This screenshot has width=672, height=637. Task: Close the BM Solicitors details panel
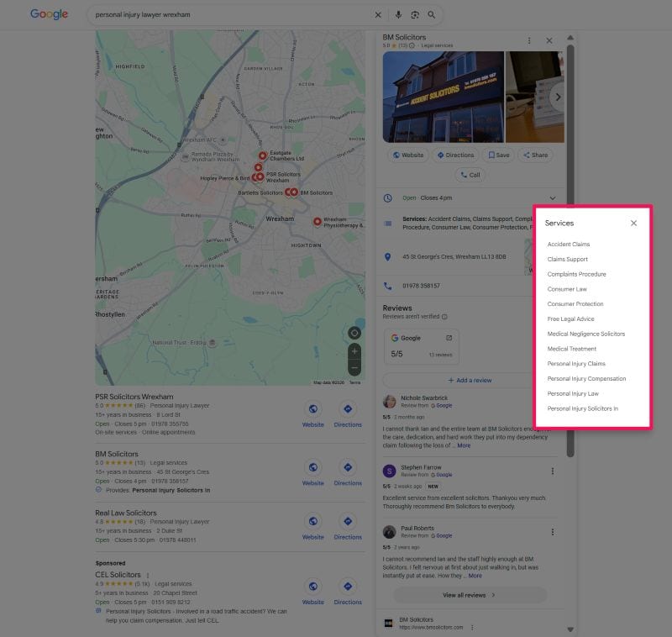pos(549,40)
